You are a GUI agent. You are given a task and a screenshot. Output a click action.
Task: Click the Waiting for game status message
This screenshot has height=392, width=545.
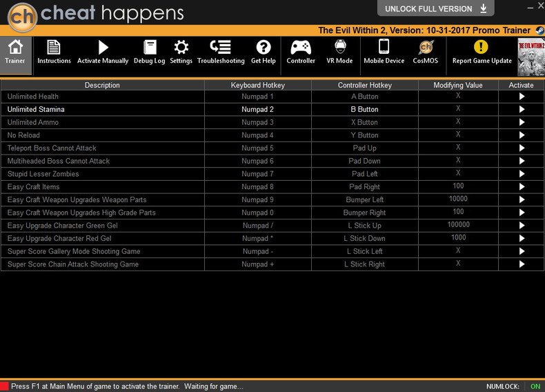[x=213, y=386]
